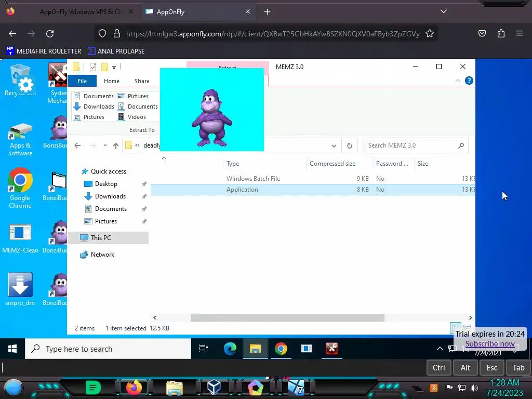Open the Firefox extensions puzzle icon
532x399 pixels.
(501, 34)
